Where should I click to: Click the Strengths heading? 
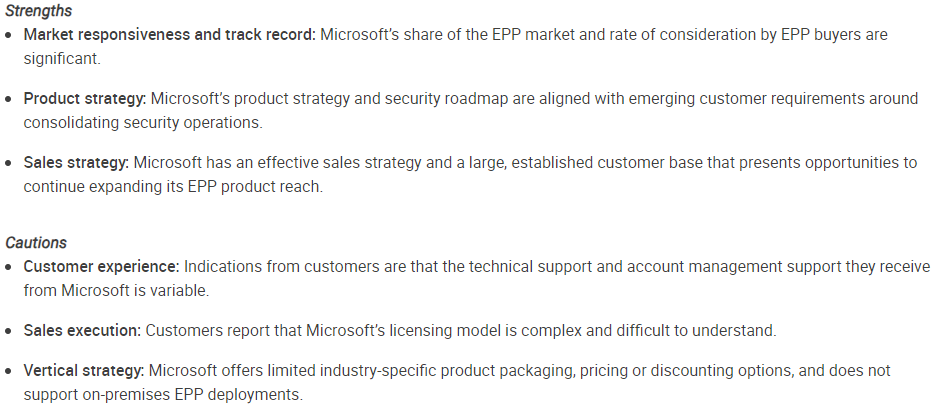[37, 11]
